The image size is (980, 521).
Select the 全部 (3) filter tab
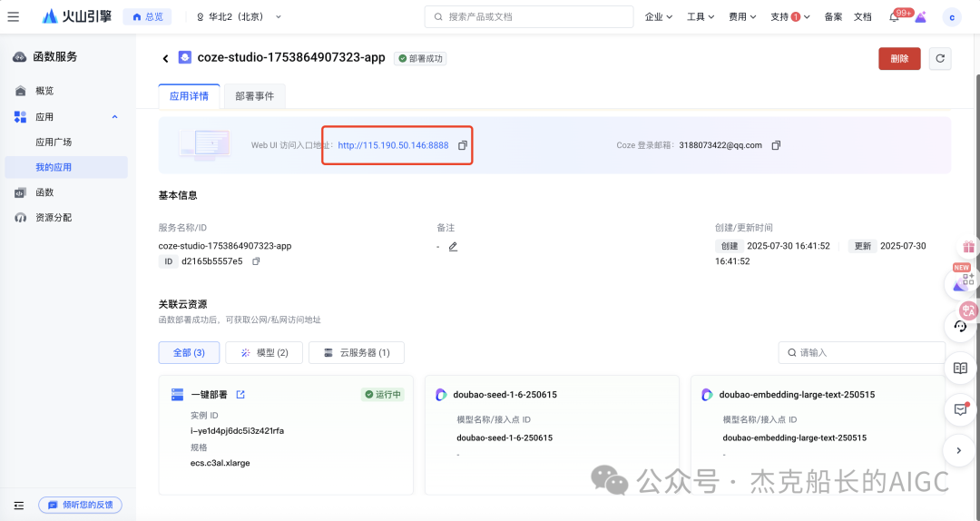pos(189,353)
